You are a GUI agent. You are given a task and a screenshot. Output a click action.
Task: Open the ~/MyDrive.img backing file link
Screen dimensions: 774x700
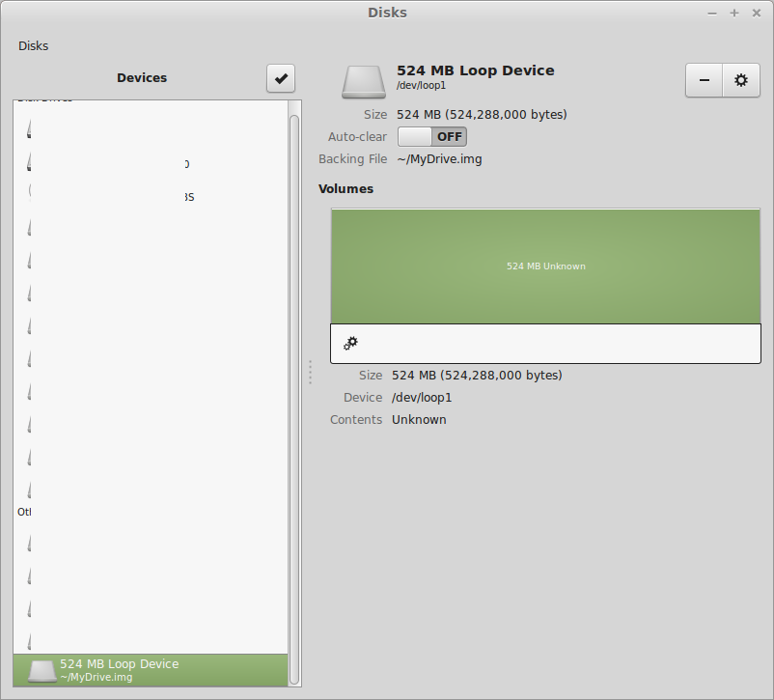pyautogui.click(x=439, y=159)
